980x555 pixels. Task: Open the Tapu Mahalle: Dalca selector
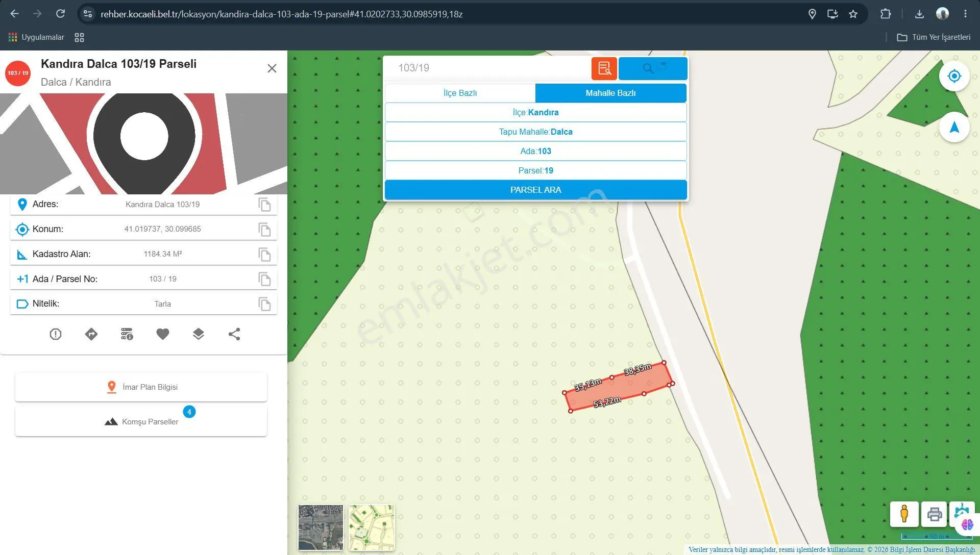coord(535,132)
